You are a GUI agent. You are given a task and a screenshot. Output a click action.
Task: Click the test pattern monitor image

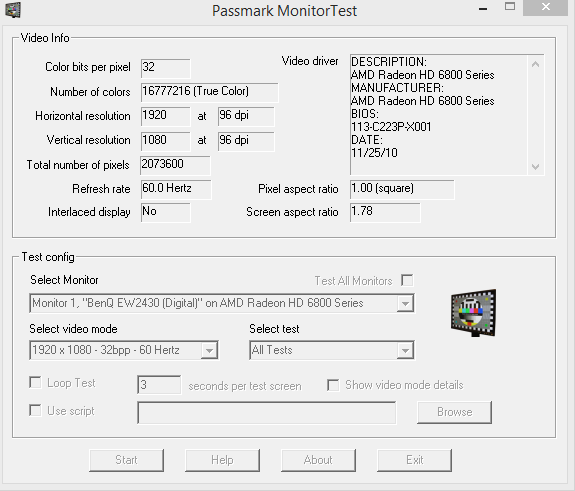pos(473,312)
